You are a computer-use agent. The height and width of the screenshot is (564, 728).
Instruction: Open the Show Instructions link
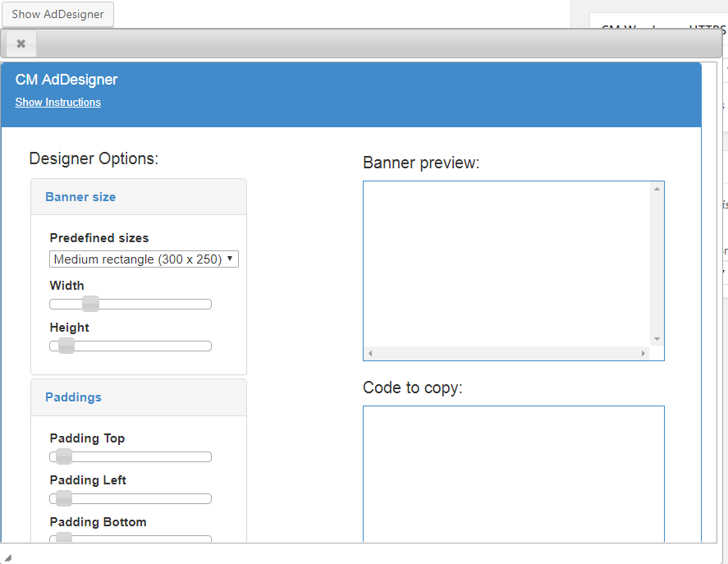click(x=57, y=103)
